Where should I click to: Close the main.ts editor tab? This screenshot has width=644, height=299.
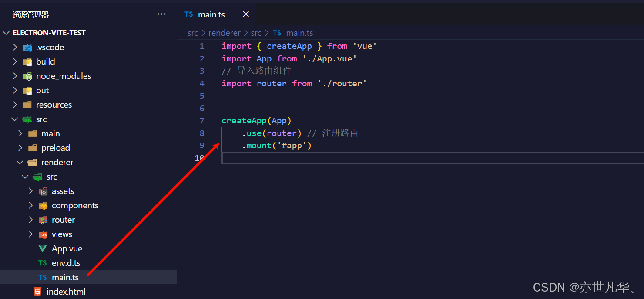[246, 14]
